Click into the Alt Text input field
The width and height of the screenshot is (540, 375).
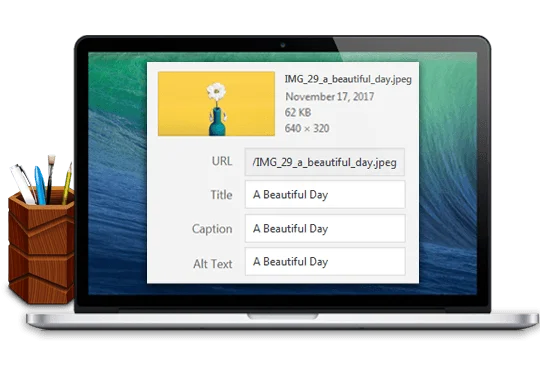(x=325, y=262)
